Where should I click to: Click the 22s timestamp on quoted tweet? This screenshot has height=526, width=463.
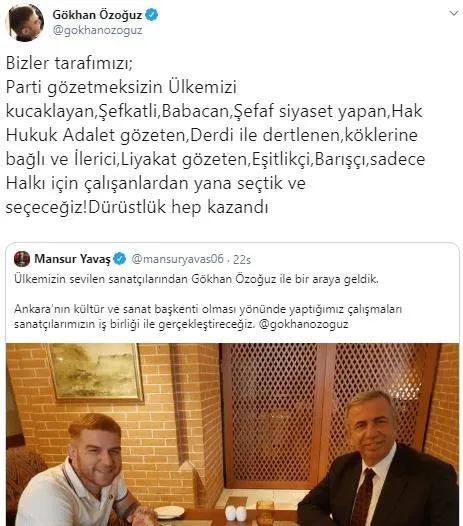point(242,259)
